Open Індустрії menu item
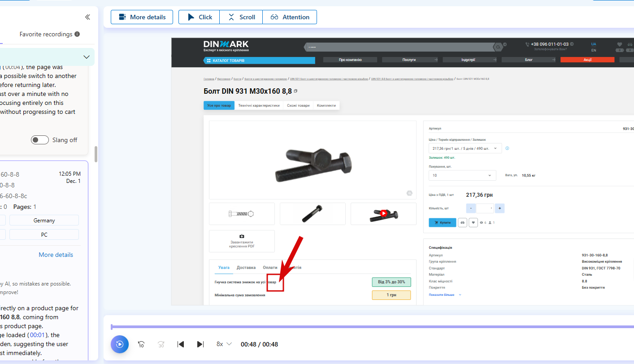634x364 pixels. [469, 60]
